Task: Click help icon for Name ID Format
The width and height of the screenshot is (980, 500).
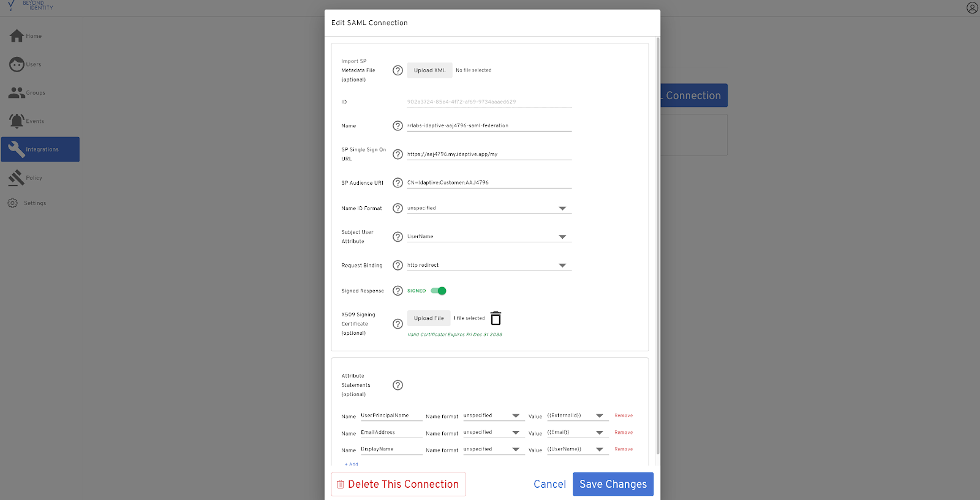Action: pos(398,208)
